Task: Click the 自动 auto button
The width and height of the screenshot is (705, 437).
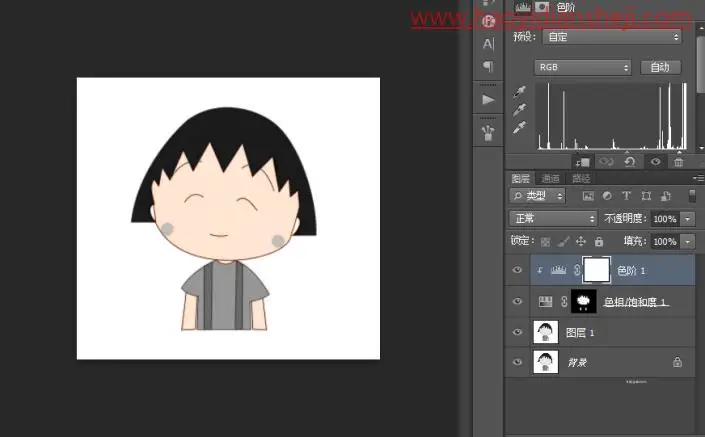Action: (x=660, y=67)
